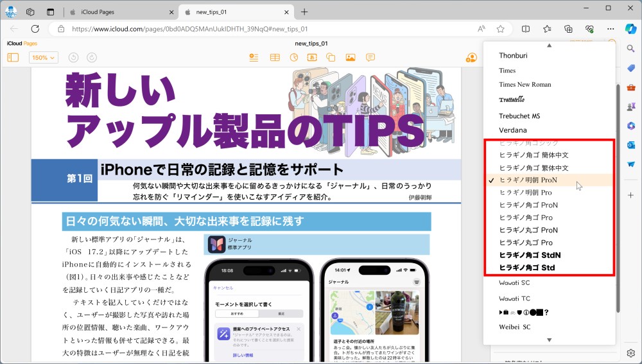Image resolution: width=642 pixels, height=364 pixels.
Task: Open the collaborate add-person icon
Action: point(471,58)
